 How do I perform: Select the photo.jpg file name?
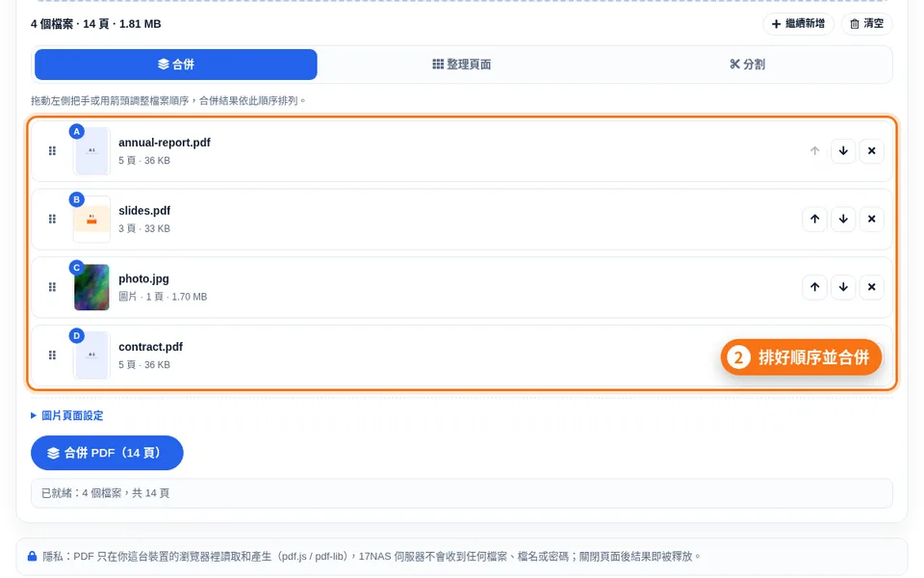tap(143, 279)
